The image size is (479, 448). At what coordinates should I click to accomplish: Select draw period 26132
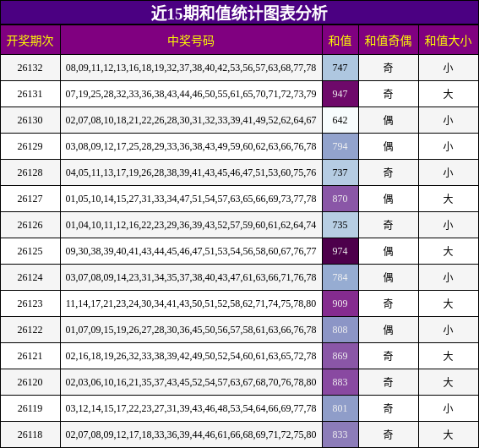[30, 68]
